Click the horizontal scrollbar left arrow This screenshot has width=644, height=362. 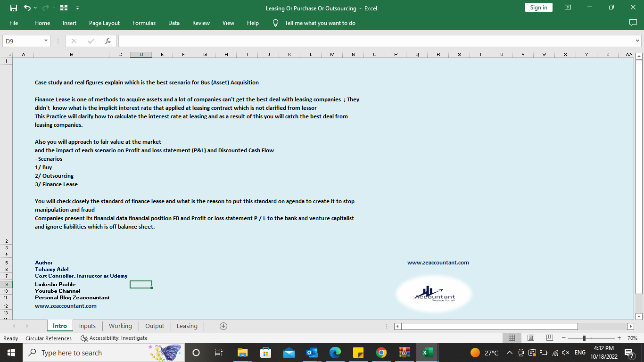pos(397,326)
